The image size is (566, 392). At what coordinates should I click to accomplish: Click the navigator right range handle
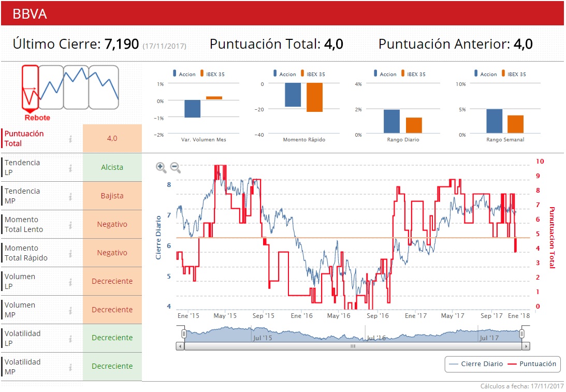(521, 334)
